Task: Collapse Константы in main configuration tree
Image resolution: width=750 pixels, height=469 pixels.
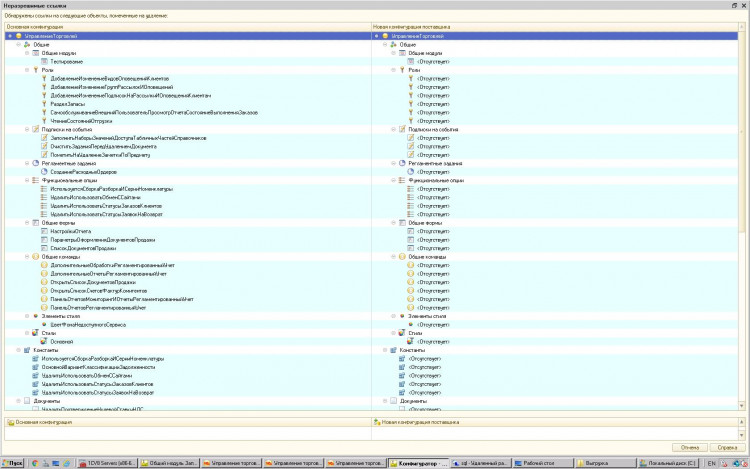Action: point(19,350)
